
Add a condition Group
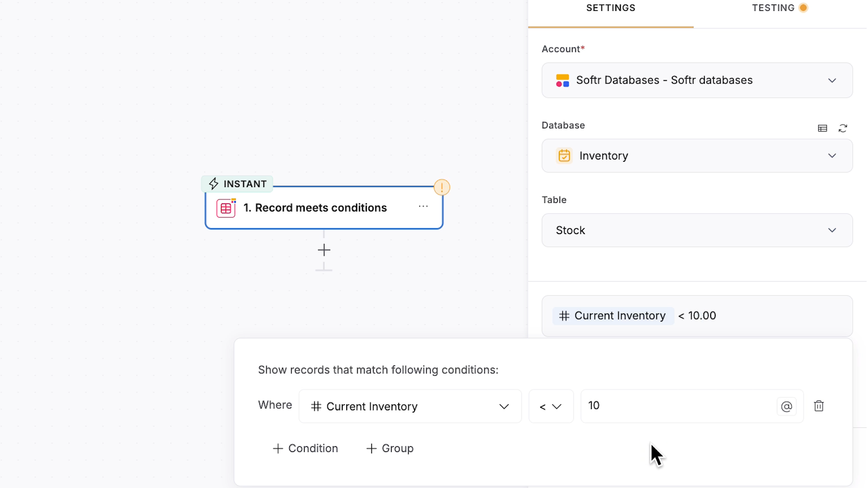(x=389, y=448)
